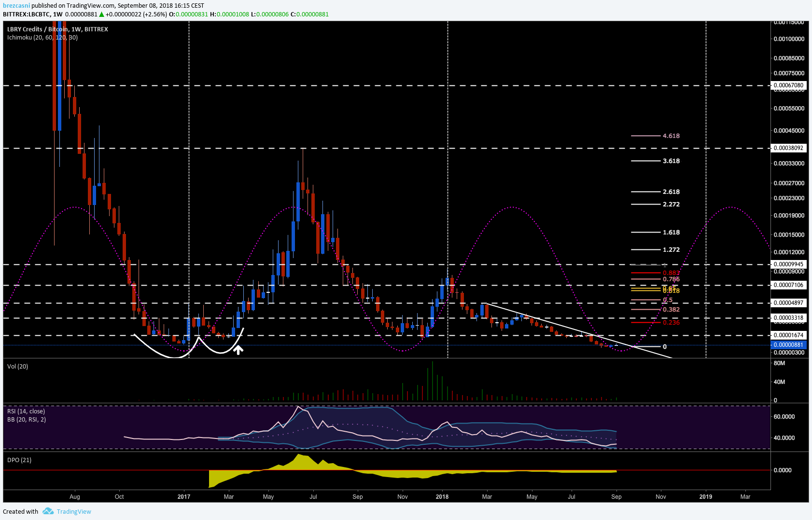Click the 0.0000 DPO scale label

pos(783,470)
